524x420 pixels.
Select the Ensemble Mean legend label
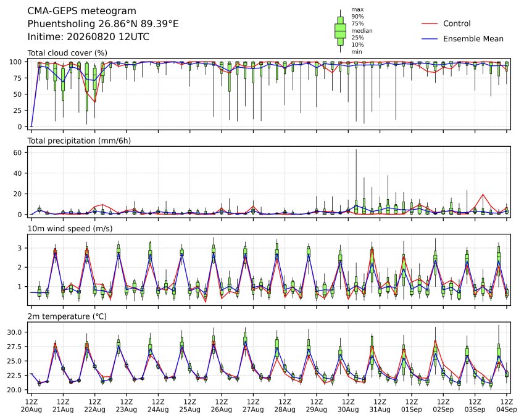pyautogui.click(x=473, y=39)
